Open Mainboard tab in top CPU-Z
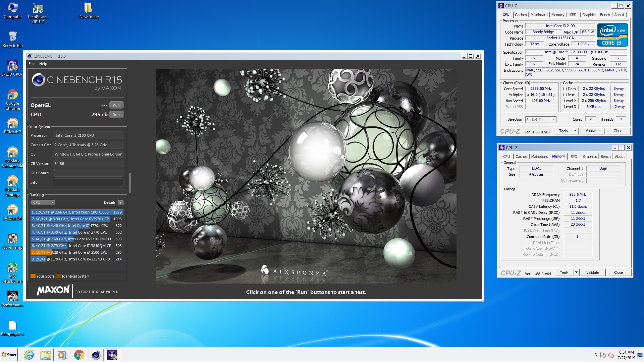 coord(539,15)
